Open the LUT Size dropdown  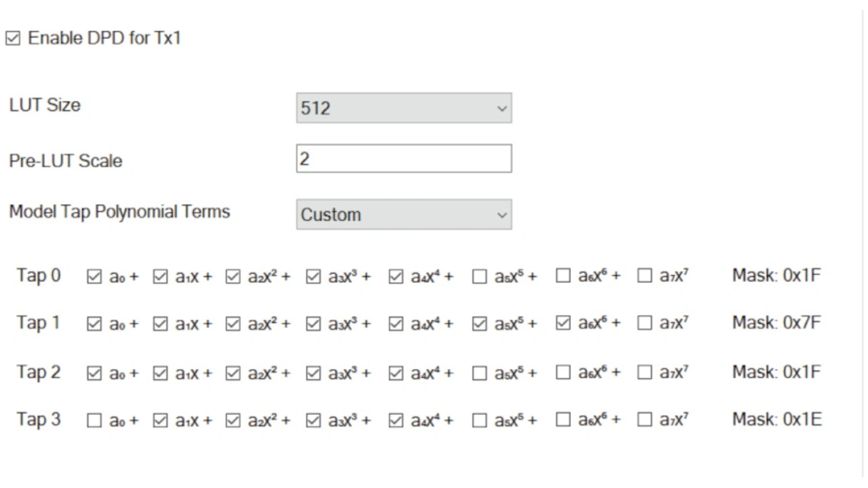tap(403, 108)
